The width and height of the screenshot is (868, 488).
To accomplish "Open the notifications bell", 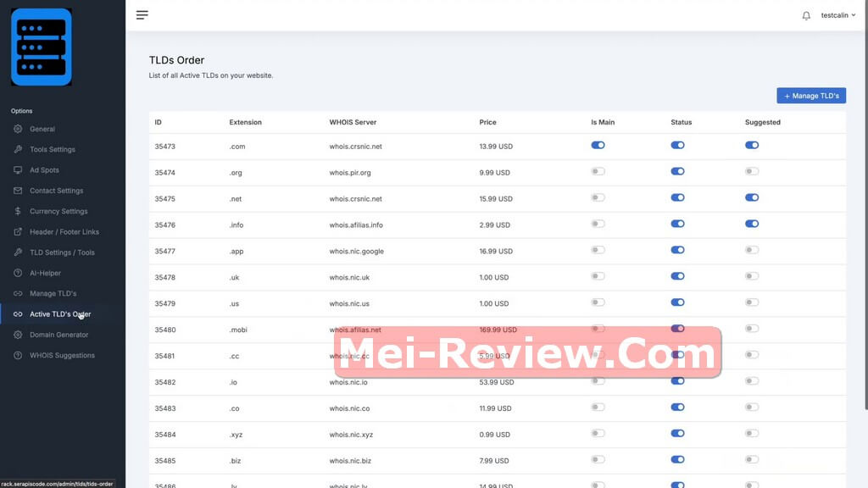I will coord(806,15).
